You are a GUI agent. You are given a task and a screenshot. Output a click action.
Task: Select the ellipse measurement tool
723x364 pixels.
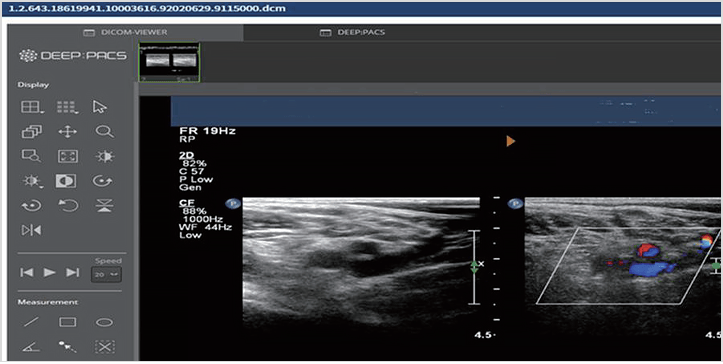pos(104,322)
